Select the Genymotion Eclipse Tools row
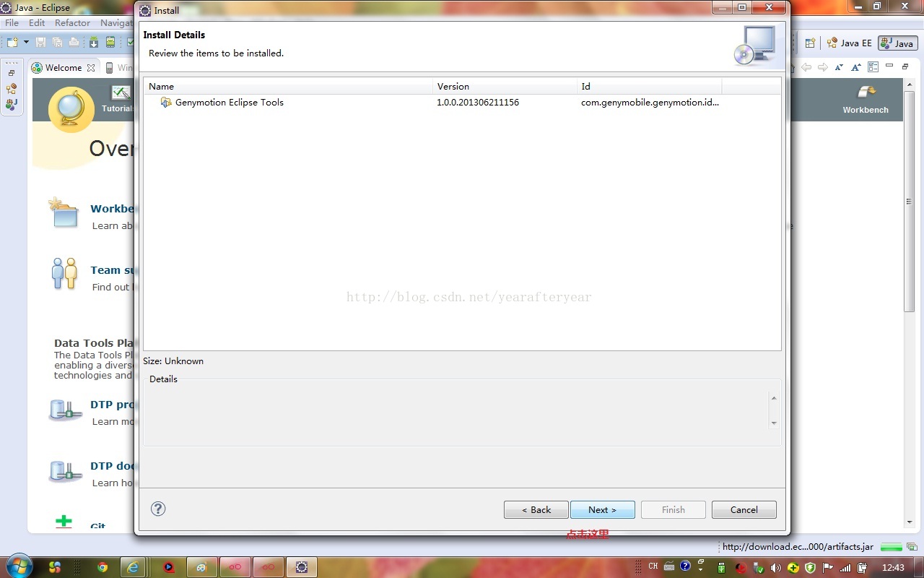 462,102
